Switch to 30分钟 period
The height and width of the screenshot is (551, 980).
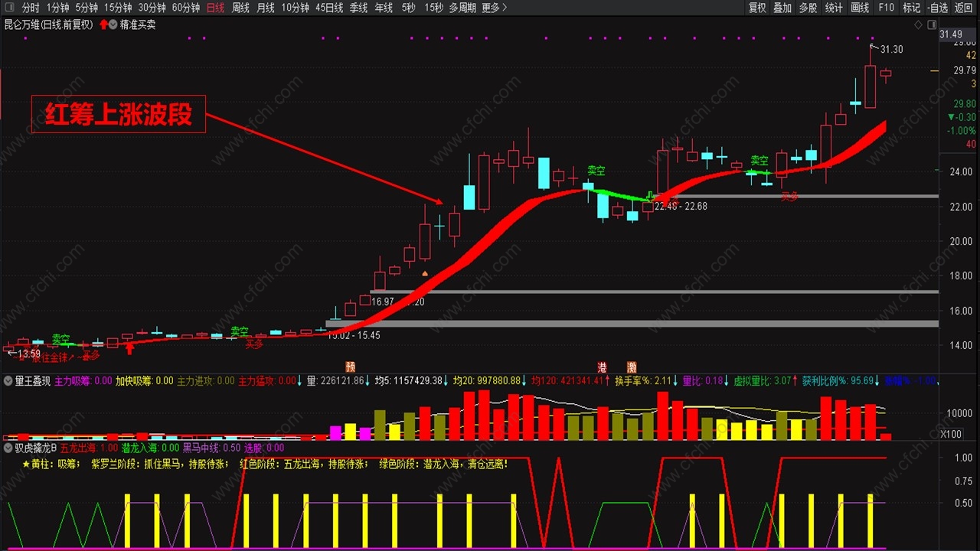152,8
